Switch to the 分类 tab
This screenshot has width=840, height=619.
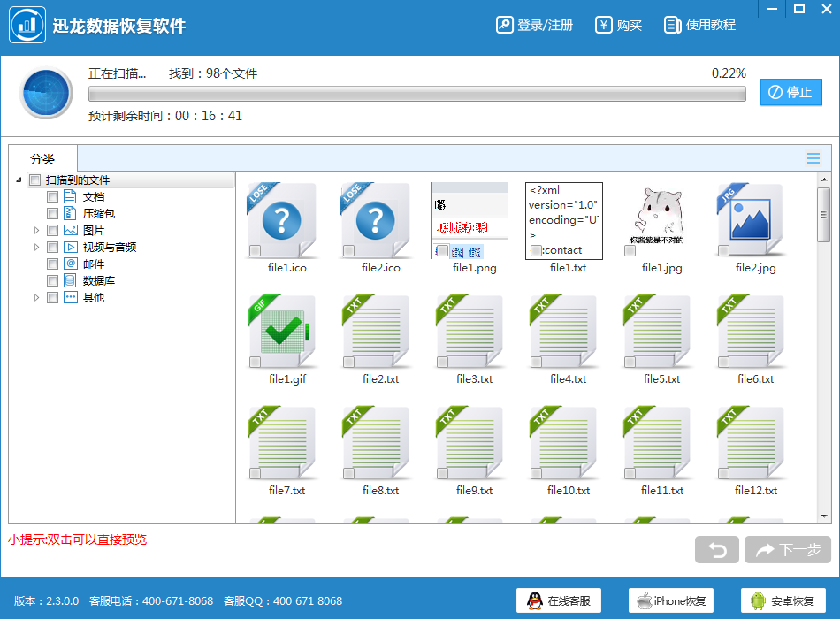tap(42, 159)
